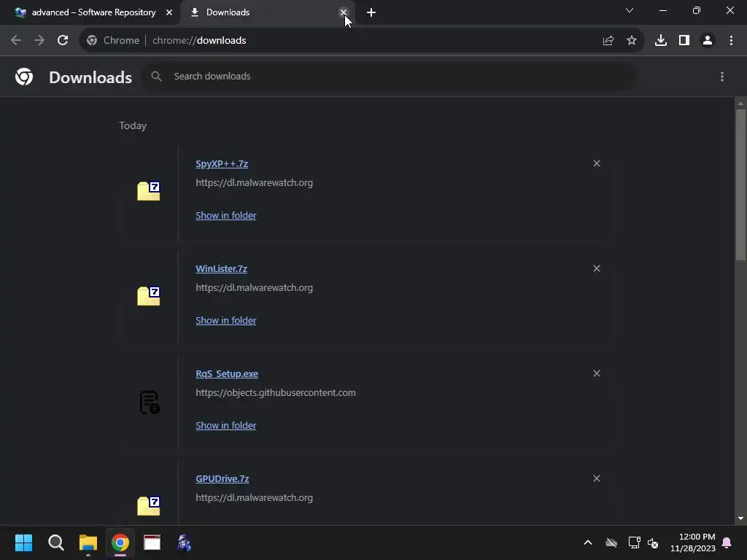Open Chrome's three-dot main menu

tap(731, 41)
